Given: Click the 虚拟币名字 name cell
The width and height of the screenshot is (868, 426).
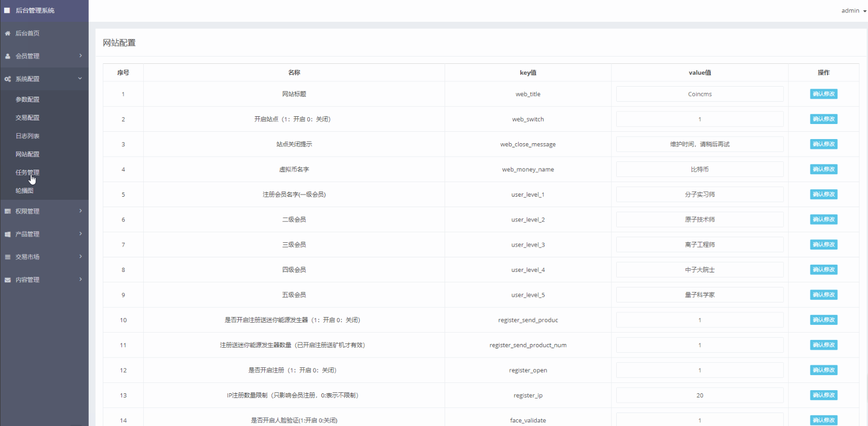Looking at the screenshot, I should click(x=294, y=169).
